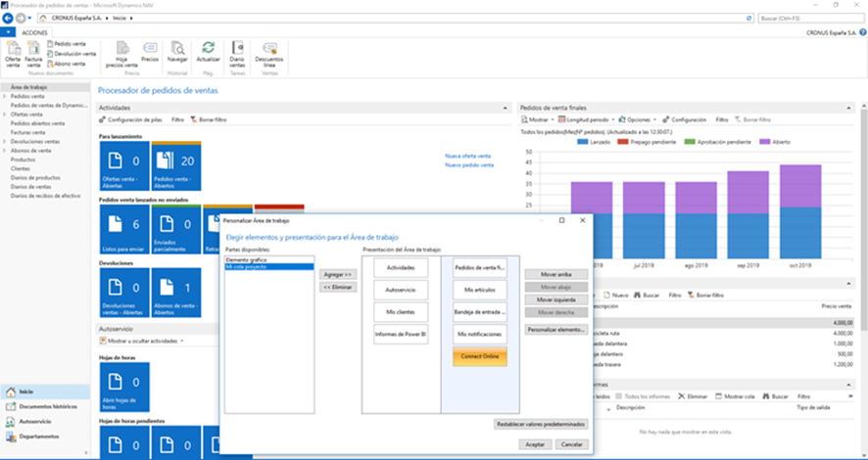Screen dimensions: 868x460
Task: Click Restablecer valores predeterminados
Action: click(x=540, y=424)
